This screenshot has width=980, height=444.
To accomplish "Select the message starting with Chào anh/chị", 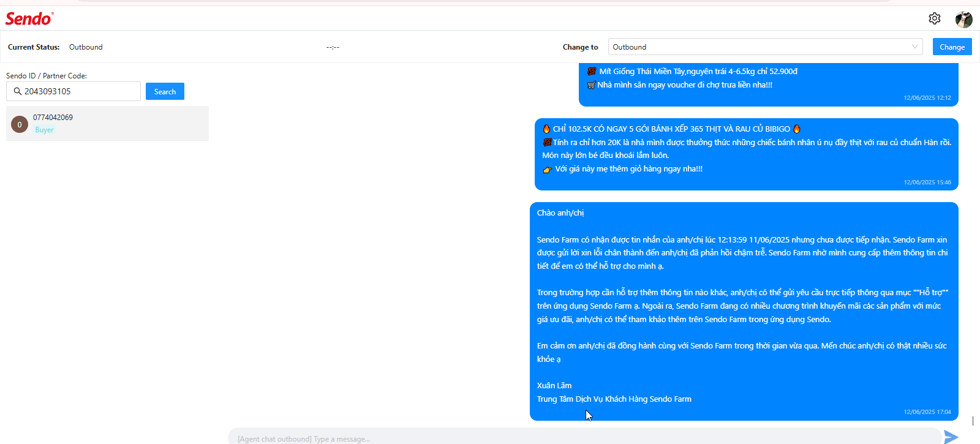I will pos(744,311).
